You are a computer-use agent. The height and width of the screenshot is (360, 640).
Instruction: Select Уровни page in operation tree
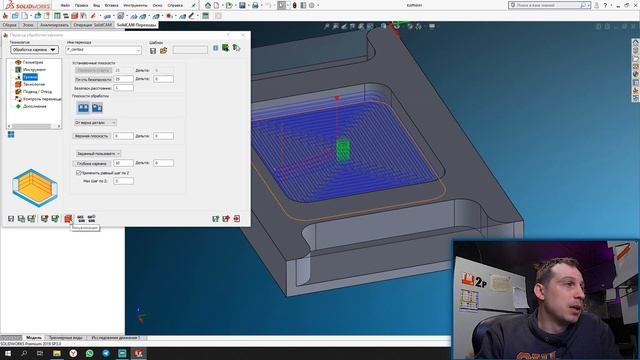[30, 77]
